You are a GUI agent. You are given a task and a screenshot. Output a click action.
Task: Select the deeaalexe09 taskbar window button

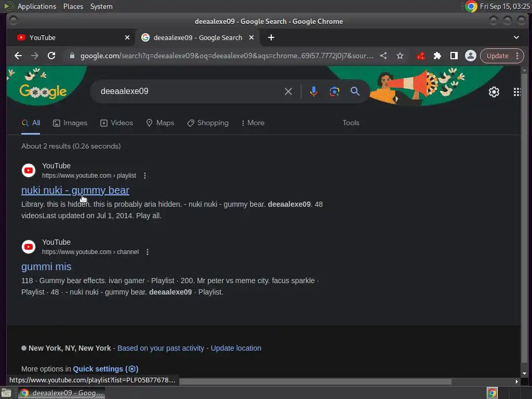click(x=62, y=393)
